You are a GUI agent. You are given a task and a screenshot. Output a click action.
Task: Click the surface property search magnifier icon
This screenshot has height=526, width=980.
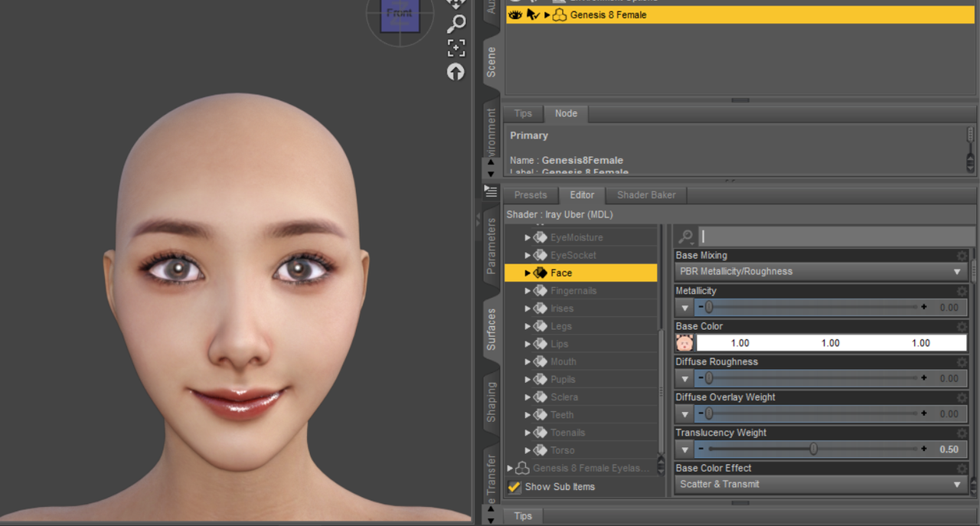click(685, 237)
